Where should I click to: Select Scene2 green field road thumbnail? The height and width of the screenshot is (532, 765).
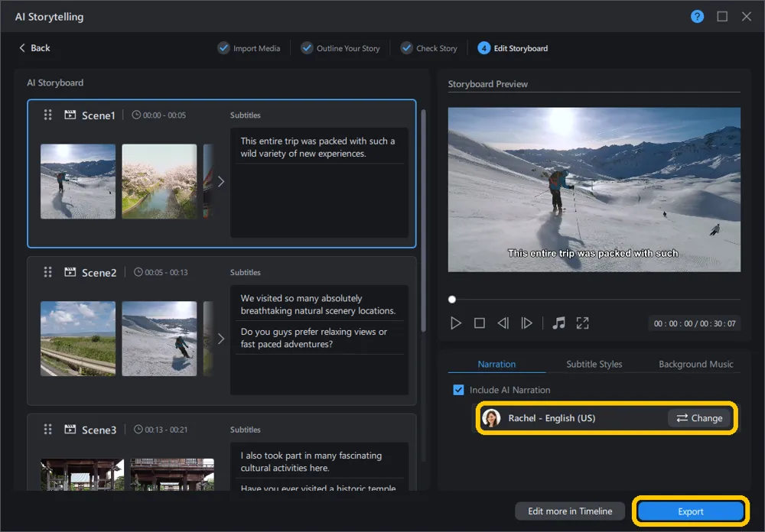pyautogui.click(x=78, y=339)
